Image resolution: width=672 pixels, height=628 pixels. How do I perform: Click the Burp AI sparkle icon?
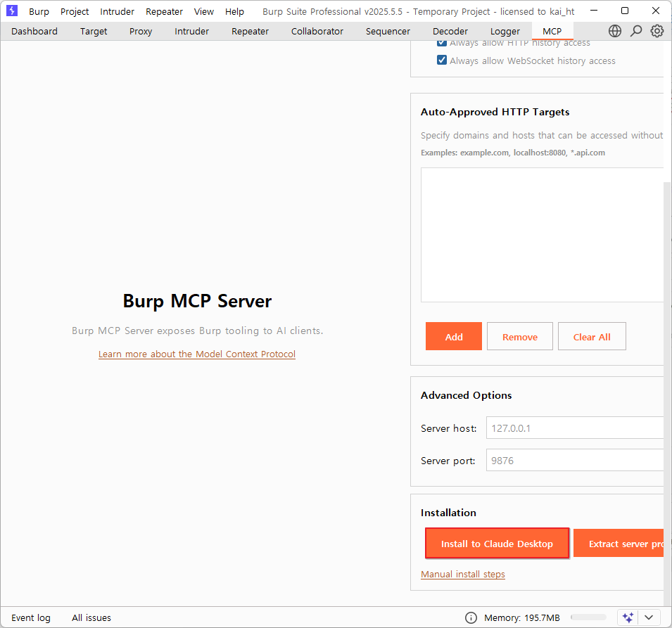tap(628, 617)
